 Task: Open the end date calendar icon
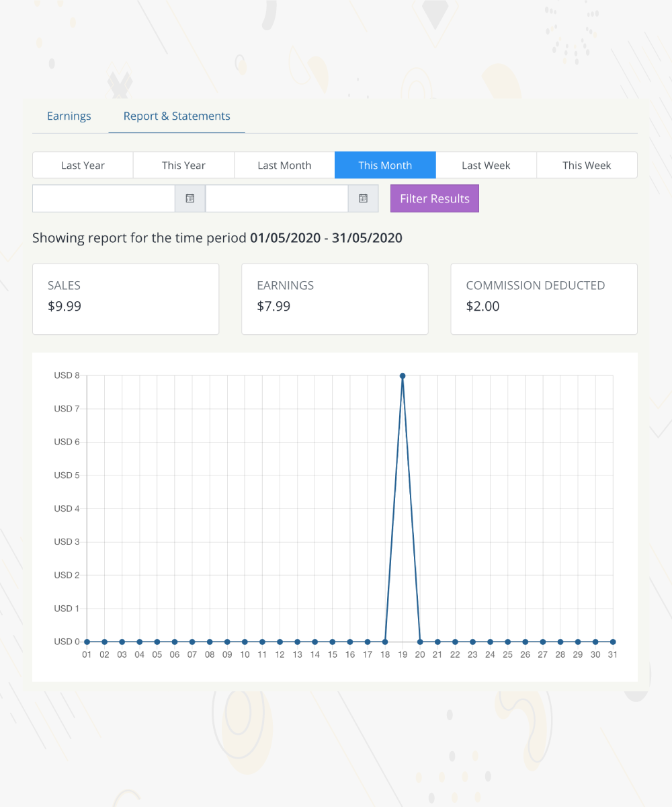click(364, 198)
